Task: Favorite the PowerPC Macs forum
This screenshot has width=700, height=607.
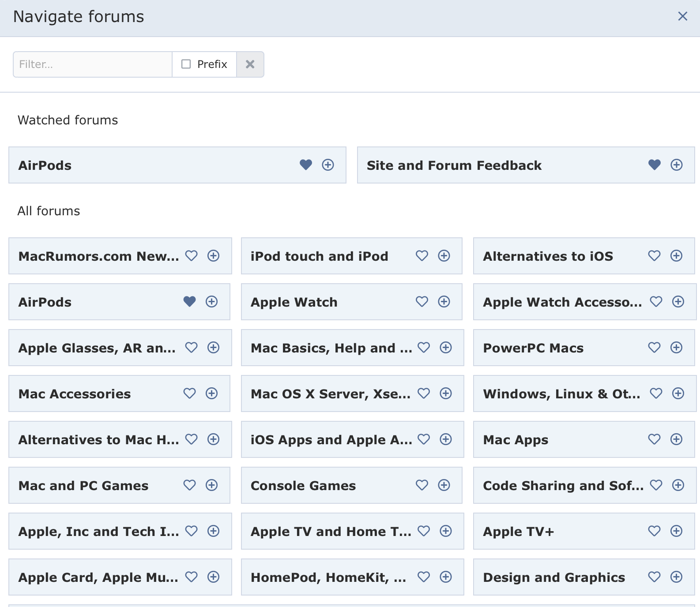Action: pos(655,348)
